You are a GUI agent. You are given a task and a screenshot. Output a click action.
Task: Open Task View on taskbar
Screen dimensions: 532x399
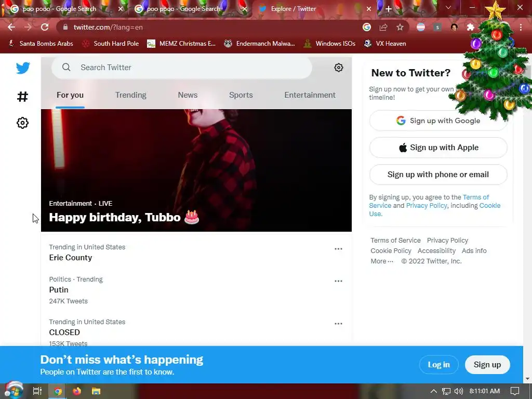pos(37,391)
